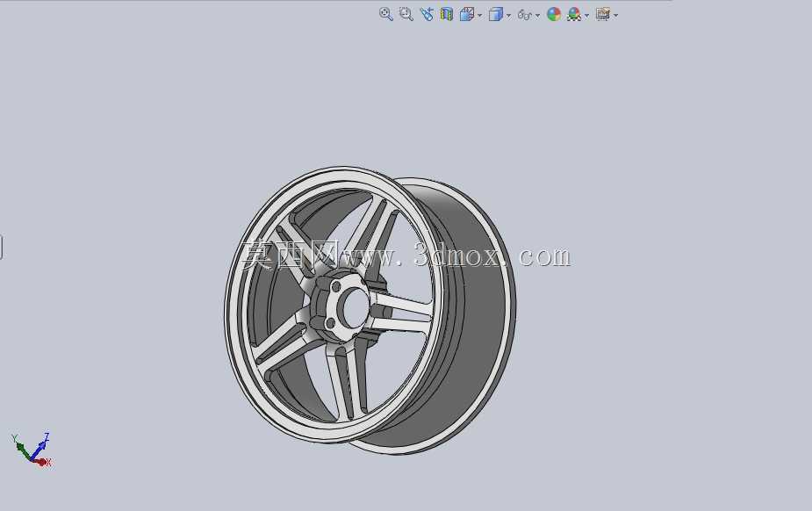This screenshot has height=511, width=812.
Task: Toggle the Section View tool
Action: click(447, 15)
